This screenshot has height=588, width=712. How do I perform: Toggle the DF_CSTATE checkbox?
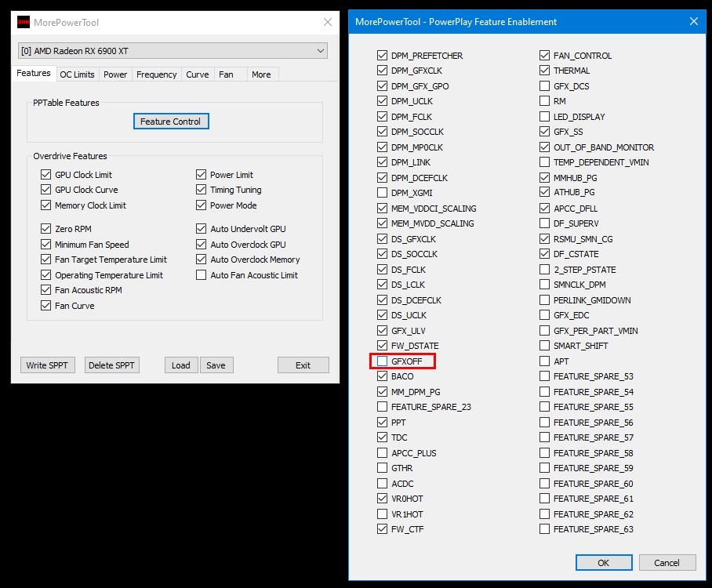point(544,254)
